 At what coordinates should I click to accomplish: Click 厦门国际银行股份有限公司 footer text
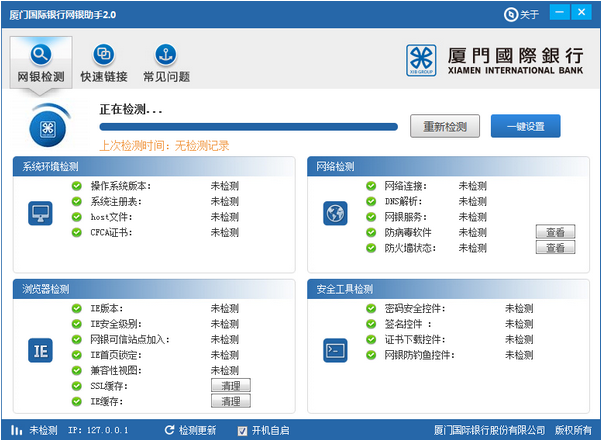(x=489, y=430)
